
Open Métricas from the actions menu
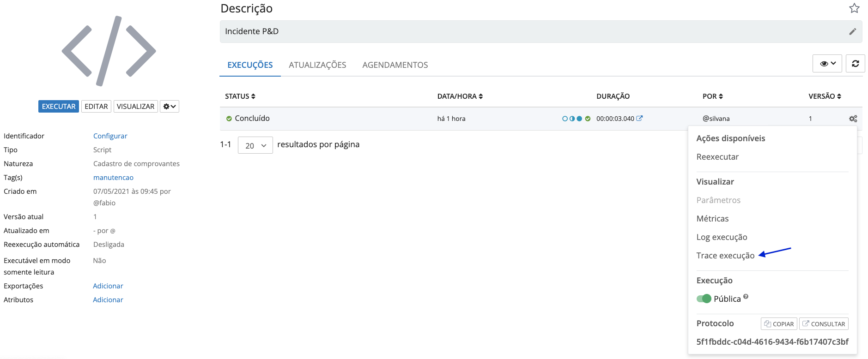coord(712,219)
